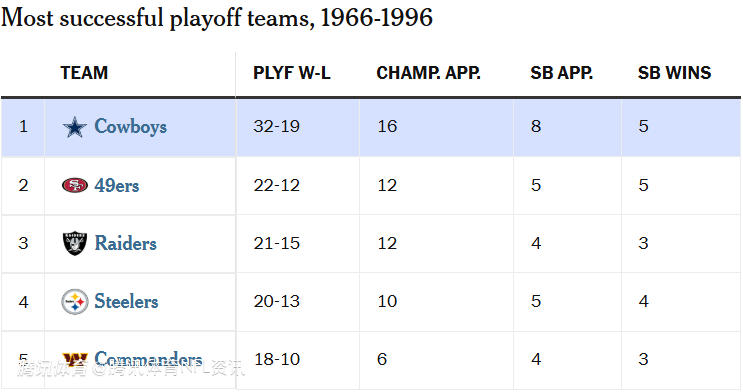Select the 49ers 22-12 record cell

pos(298,185)
